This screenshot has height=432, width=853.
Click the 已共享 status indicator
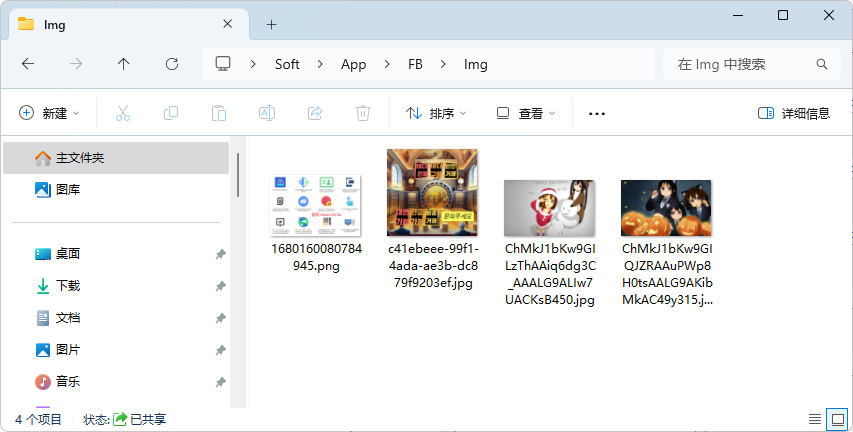tap(140, 419)
